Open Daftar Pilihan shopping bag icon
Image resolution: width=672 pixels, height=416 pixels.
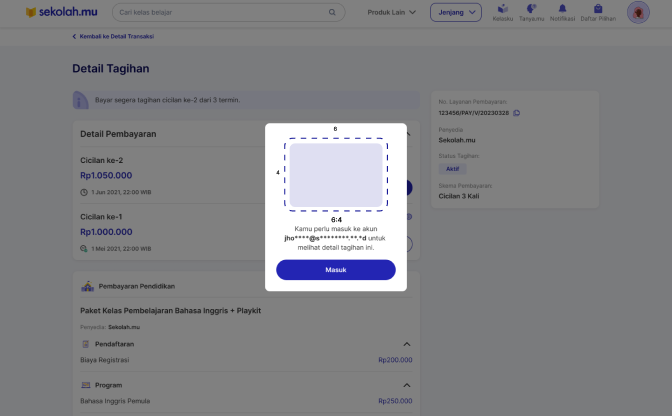(598, 10)
